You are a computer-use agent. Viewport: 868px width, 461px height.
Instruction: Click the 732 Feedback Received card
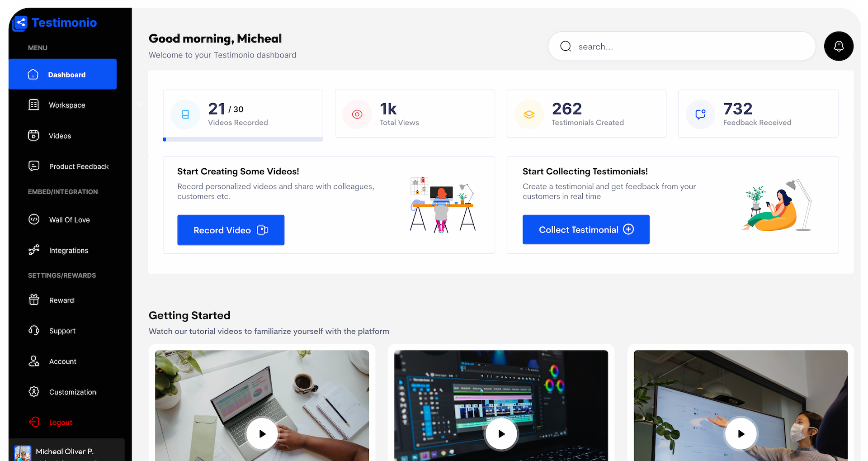pyautogui.click(x=758, y=114)
